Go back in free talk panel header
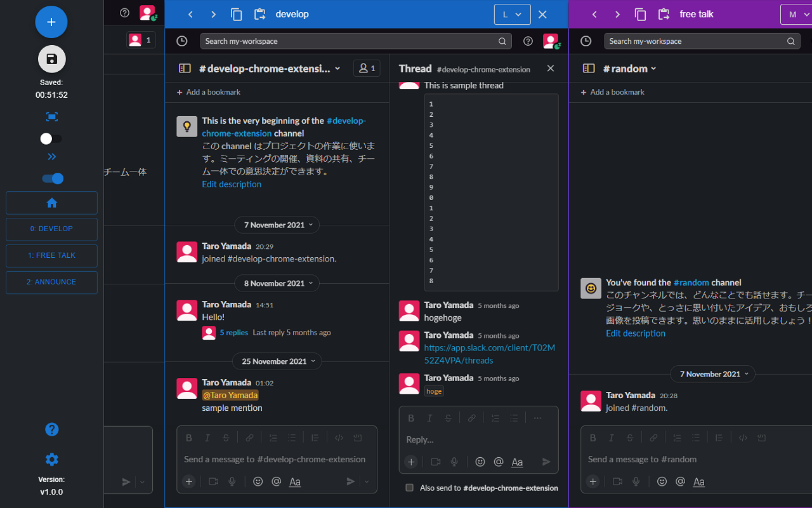812x508 pixels. [x=594, y=14]
